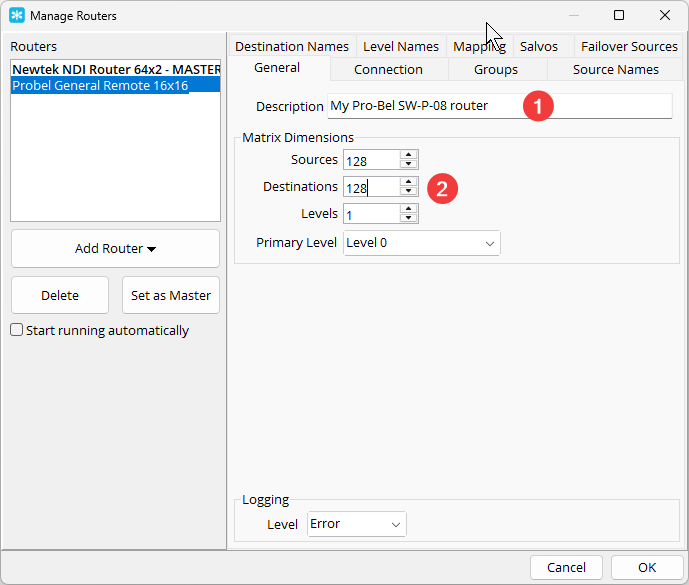
Task: Click the Sources number field
Action: pyautogui.click(x=372, y=160)
